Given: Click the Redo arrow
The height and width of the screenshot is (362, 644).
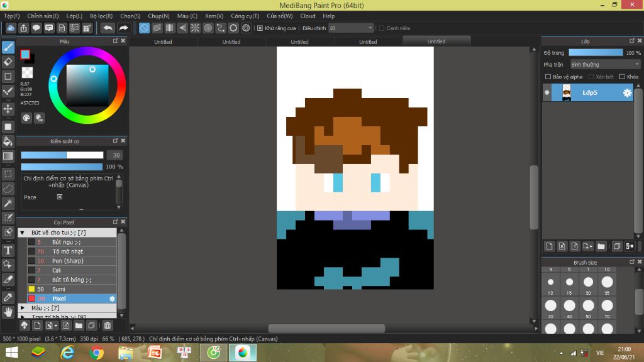Looking at the screenshot, I should point(123,28).
